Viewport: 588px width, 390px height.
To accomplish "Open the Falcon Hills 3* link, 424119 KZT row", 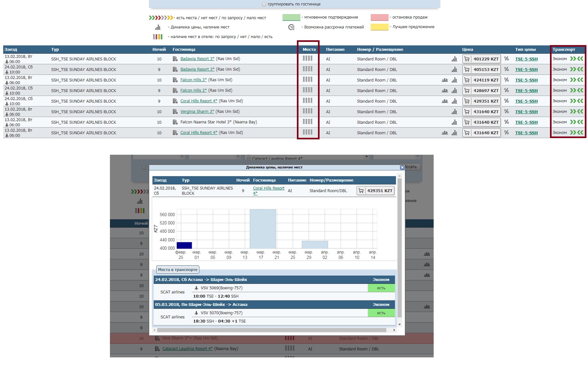I will point(193,80).
